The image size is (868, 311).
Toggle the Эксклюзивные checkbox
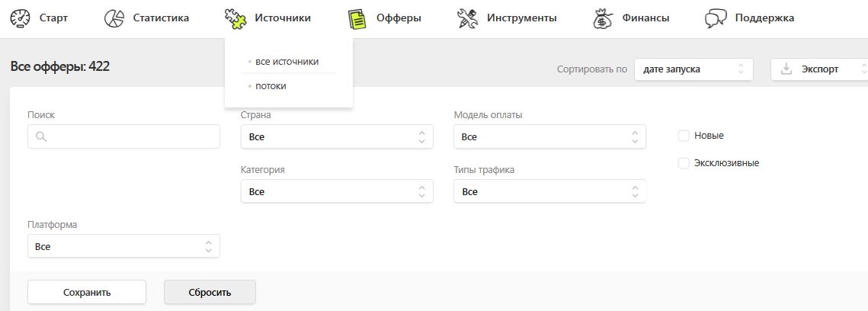pyautogui.click(x=684, y=163)
